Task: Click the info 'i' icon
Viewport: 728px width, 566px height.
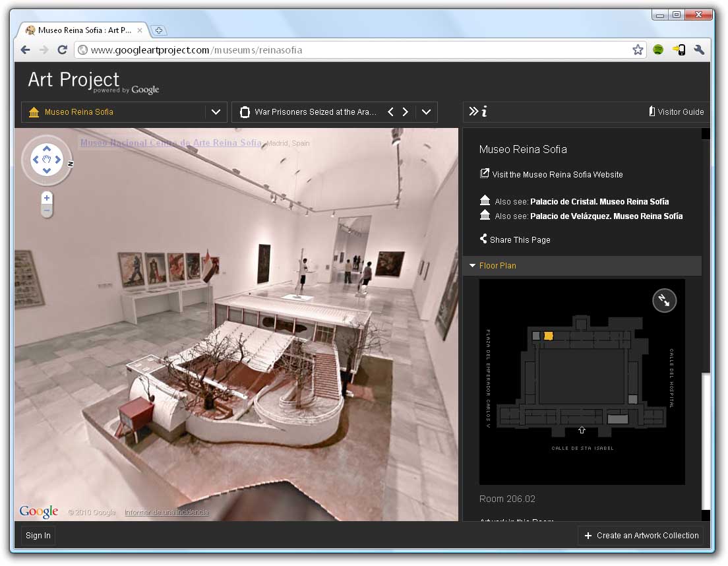Action: click(484, 111)
